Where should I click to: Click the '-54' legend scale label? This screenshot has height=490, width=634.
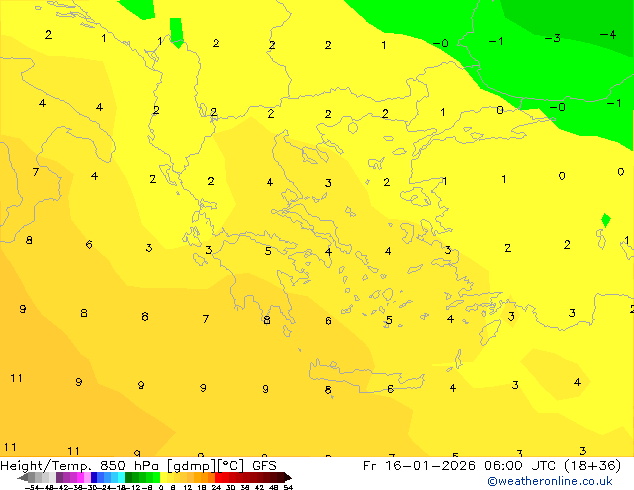coord(32,487)
